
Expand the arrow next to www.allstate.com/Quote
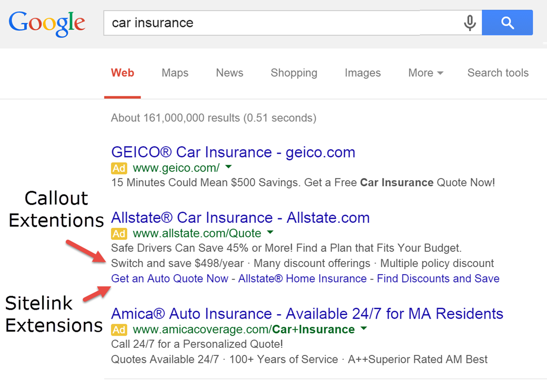click(x=270, y=232)
